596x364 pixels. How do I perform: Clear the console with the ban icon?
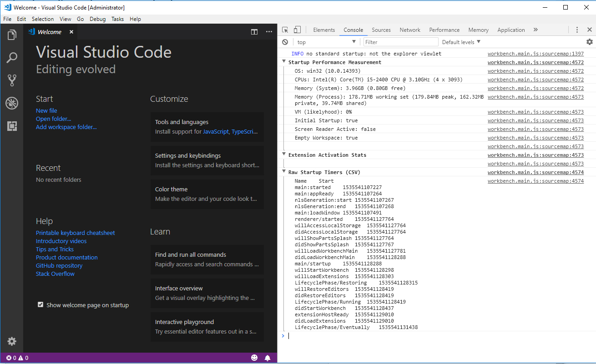286,42
